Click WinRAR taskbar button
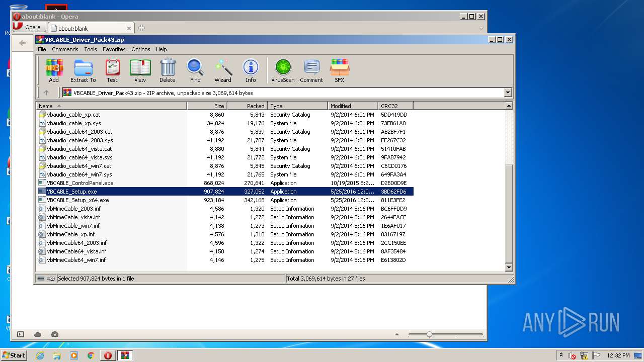Image resolution: width=644 pixels, height=362 pixels. (125, 355)
